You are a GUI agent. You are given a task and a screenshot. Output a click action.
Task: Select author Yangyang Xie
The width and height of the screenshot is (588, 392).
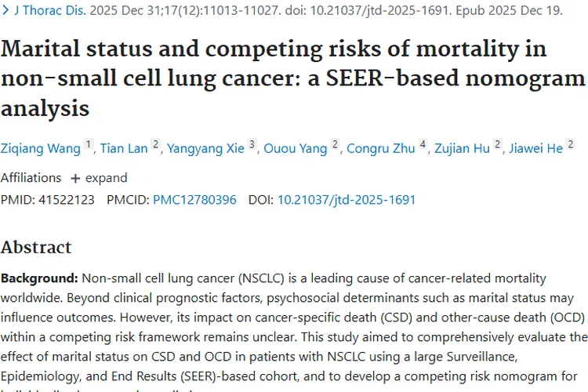[x=205, y=148]
